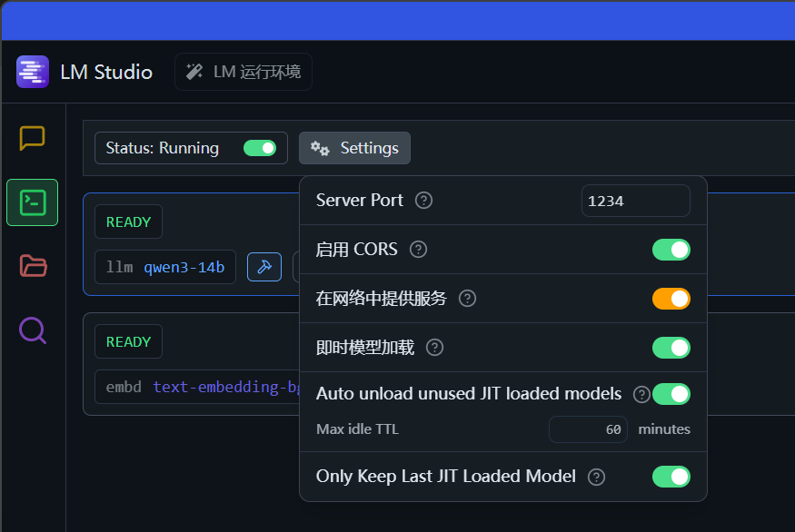Open the My Models folder icon
Viewport: 795px width, 532px height.
point(33,266)
